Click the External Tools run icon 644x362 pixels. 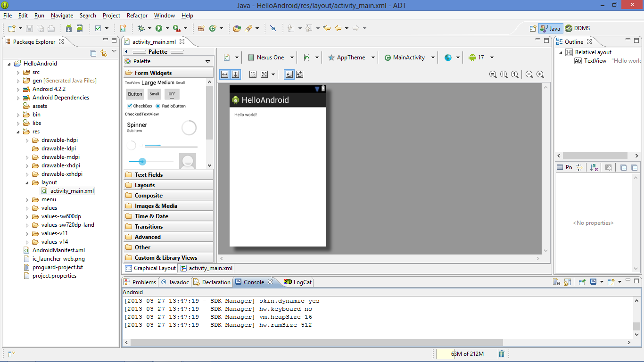click(177, 28)
